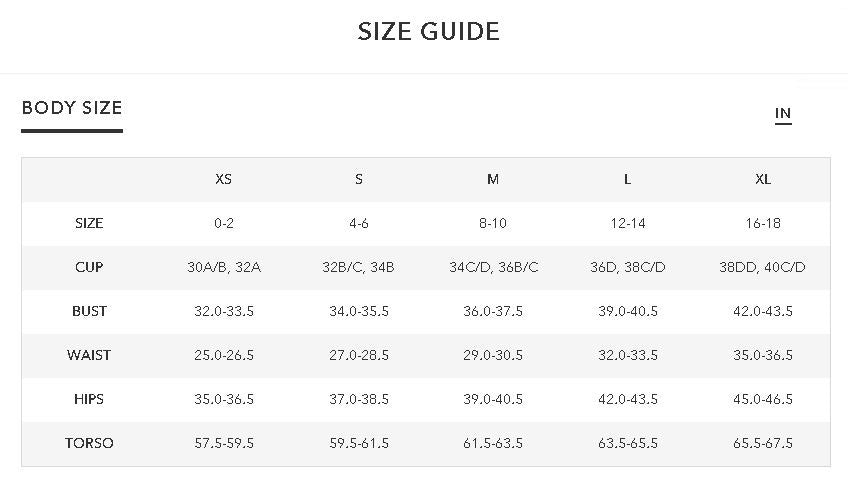The image size is (848, 480).
Task: Click the TORSO row label
Action: tap(89, 444)
